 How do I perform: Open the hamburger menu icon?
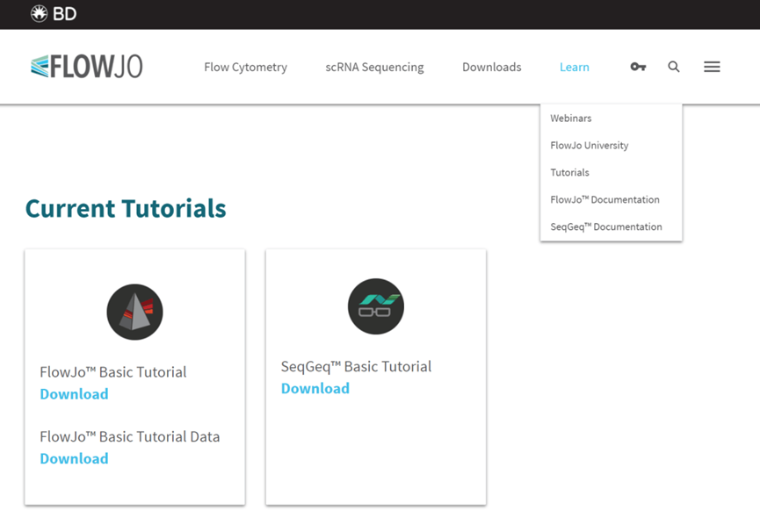click(712, 67)
